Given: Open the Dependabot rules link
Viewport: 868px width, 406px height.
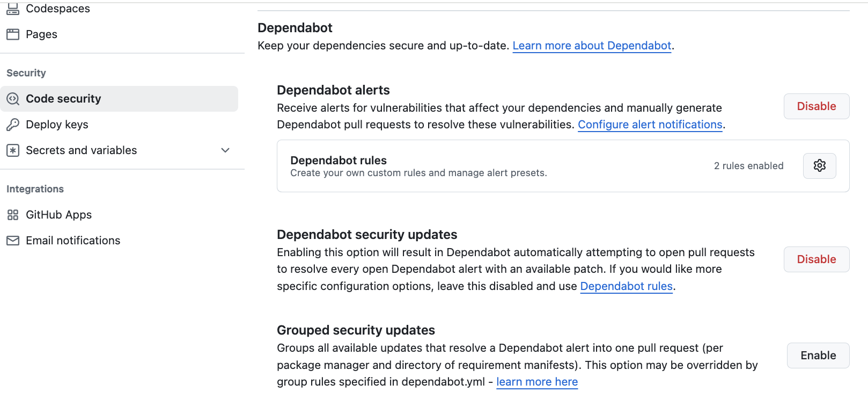Looking at the screenshot, I should pos(626,286).
